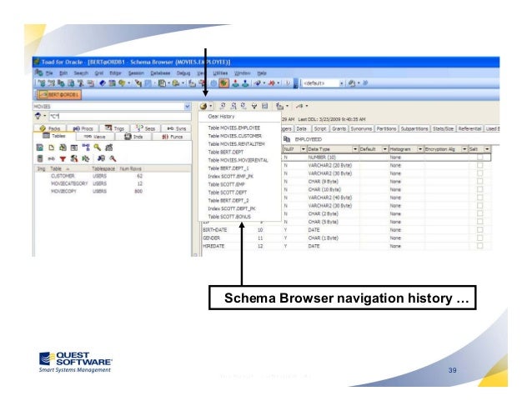
Task: Click the *C* object filter text field
Action: click(120, 117)
